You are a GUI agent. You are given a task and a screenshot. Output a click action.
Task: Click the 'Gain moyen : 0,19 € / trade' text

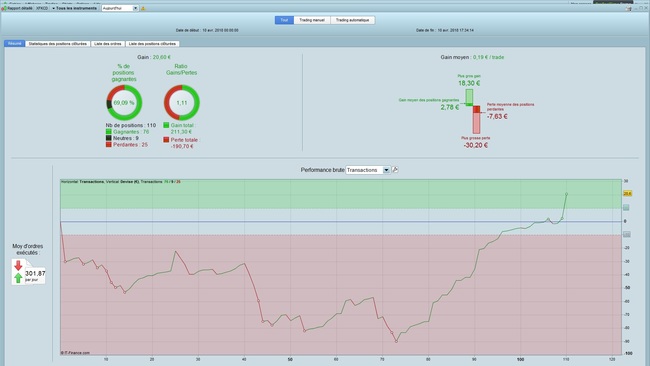pos(472,57)
